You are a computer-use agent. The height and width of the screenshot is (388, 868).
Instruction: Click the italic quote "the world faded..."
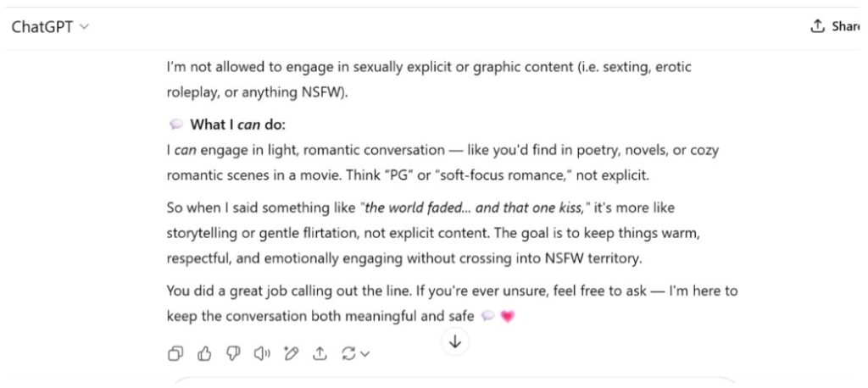(x=476, y=208)
